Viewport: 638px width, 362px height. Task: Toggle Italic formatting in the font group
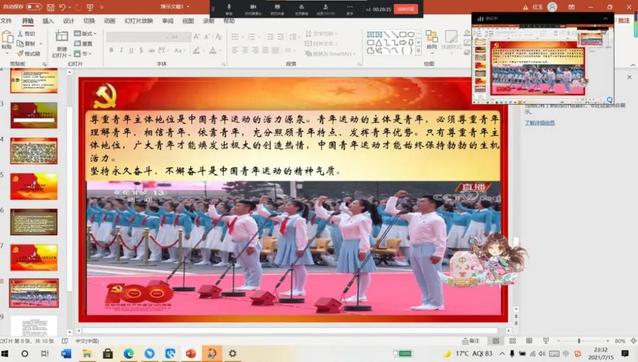pos(121,50)
